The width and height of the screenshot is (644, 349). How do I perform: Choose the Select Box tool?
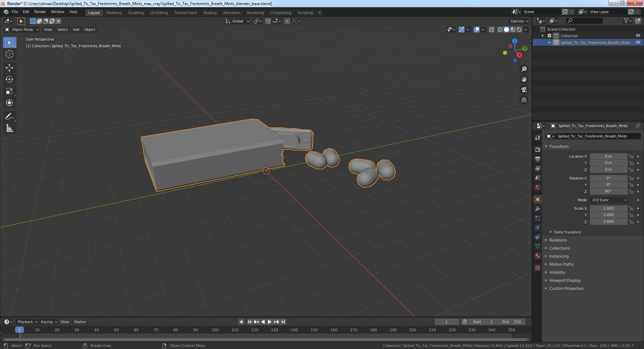point(9,43)
